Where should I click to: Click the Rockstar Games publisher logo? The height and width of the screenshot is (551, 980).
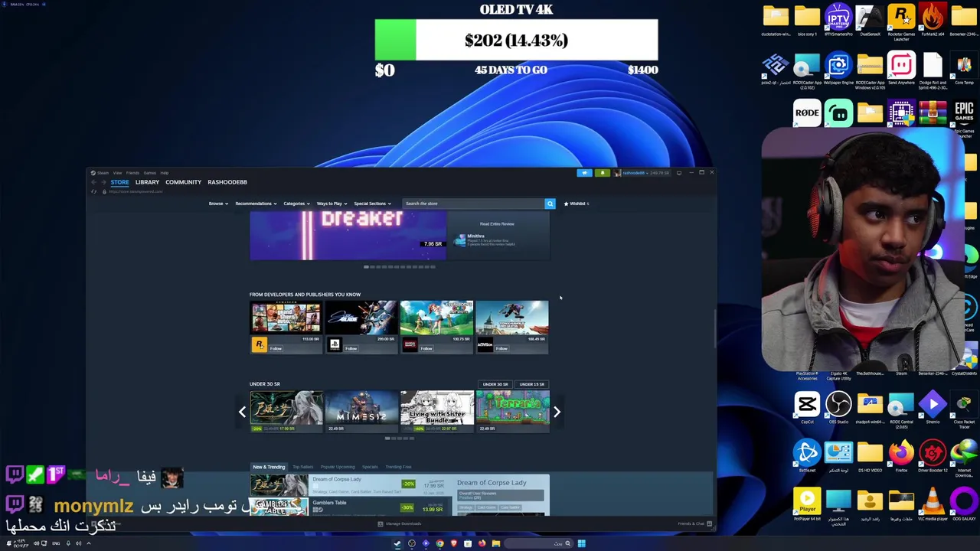tap(260, 345)
